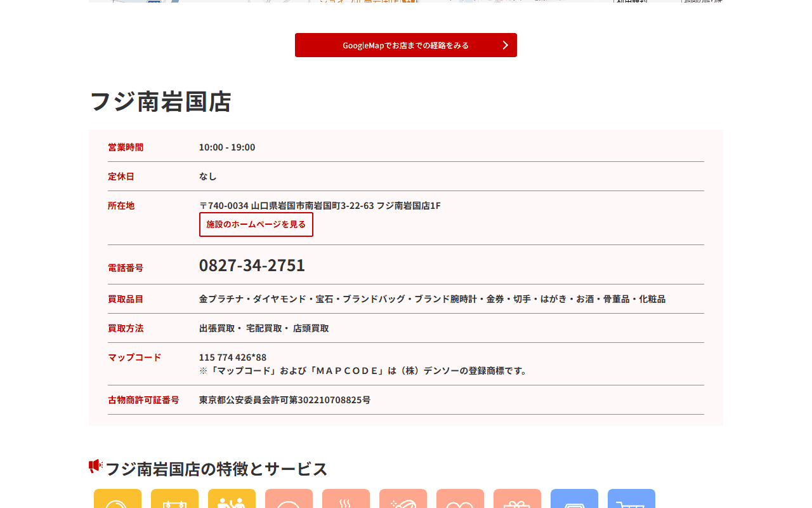
Task: Click the yellow people service icon
Action: coord(232,498)
